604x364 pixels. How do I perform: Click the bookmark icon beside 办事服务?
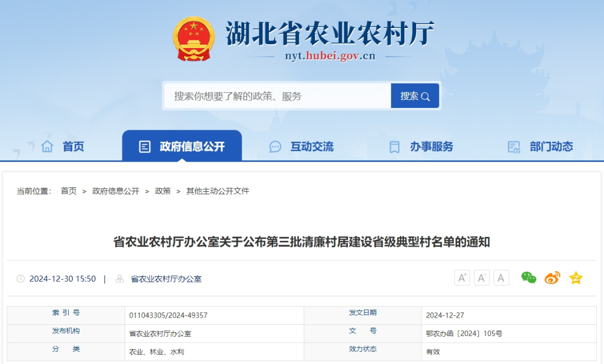point(394,147)
